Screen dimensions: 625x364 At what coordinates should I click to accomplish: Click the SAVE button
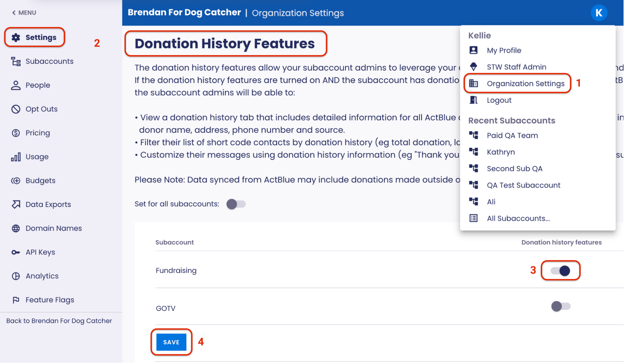click(x=171, y=342)
